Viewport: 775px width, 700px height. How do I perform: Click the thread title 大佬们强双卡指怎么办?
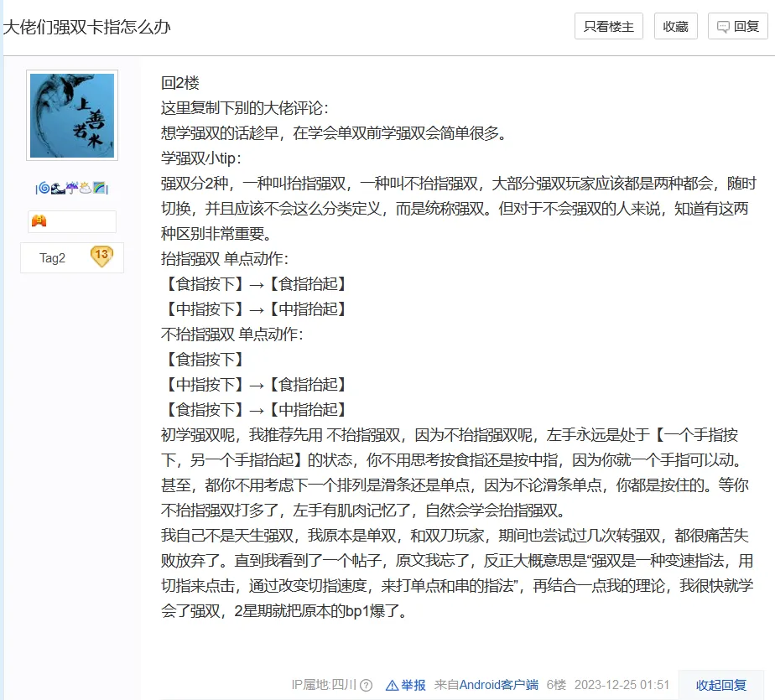pos(86,27)
